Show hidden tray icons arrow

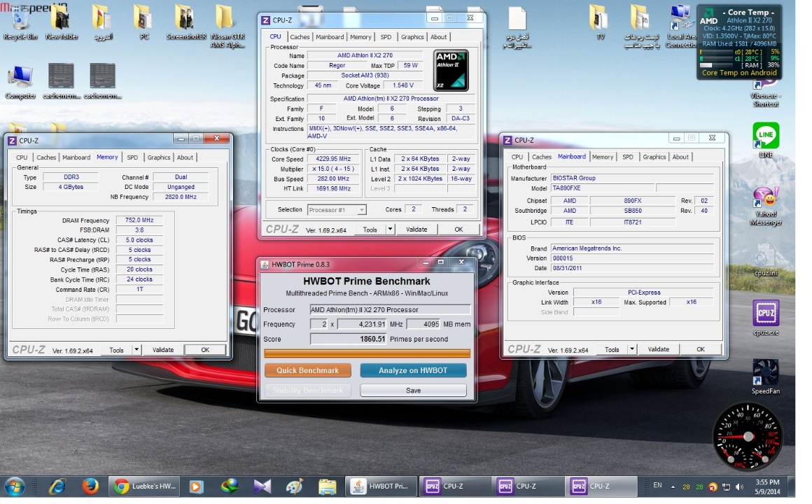pos(673,486)
